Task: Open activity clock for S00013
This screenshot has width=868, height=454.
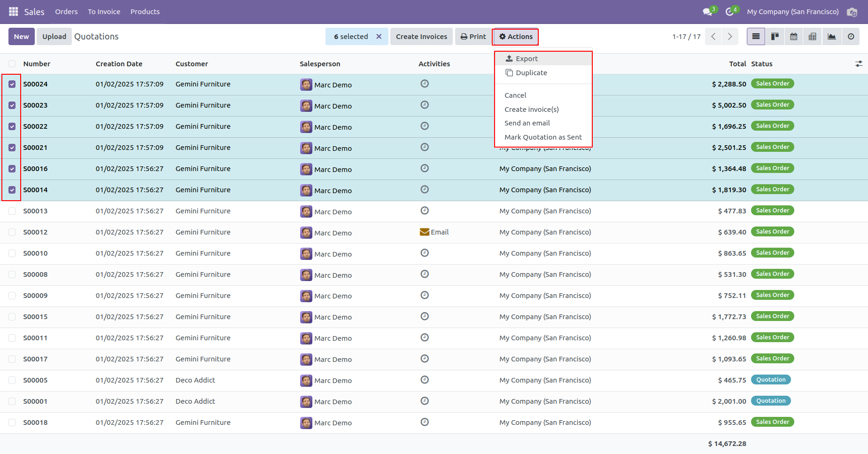Action: (425, 211)
